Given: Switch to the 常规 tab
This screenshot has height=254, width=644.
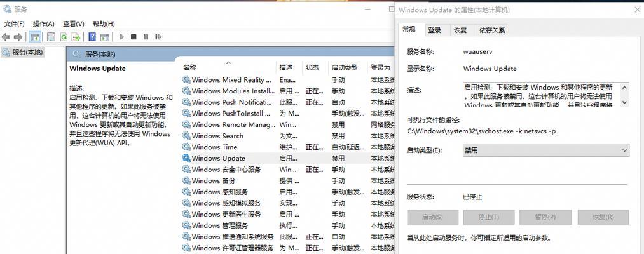Looking at the screenshot, I should click(409, 29).
